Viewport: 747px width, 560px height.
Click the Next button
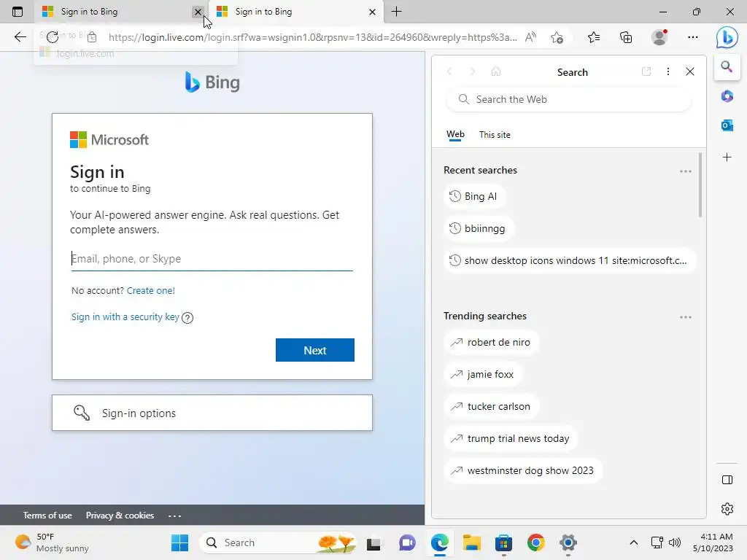pyautogui.click(x=315, y=350)
